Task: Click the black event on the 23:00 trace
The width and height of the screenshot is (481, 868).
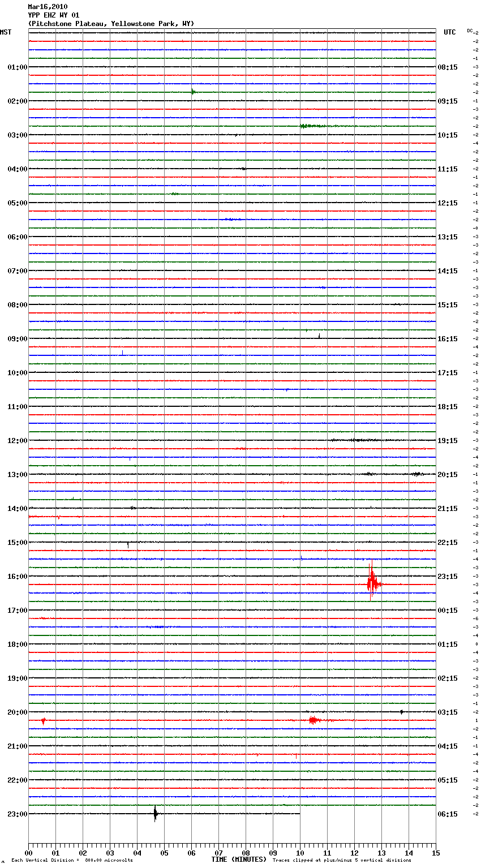Action: [x=156, y=814]
